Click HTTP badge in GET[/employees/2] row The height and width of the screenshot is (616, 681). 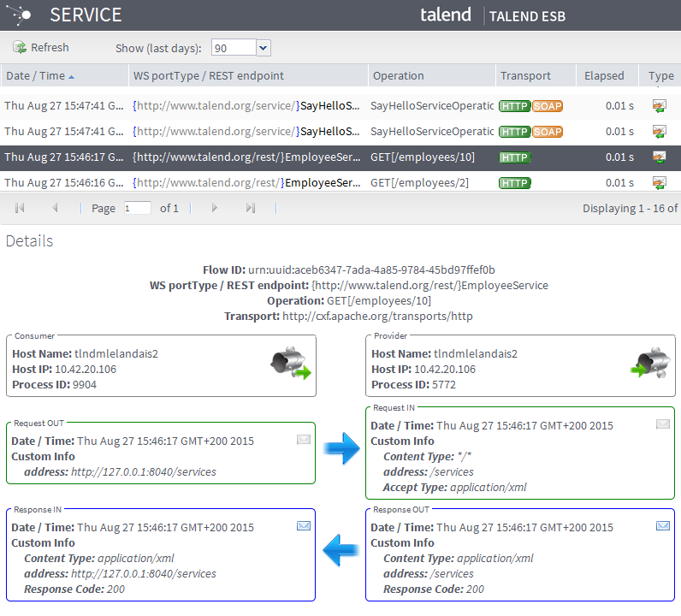click(x=515, y=183)
